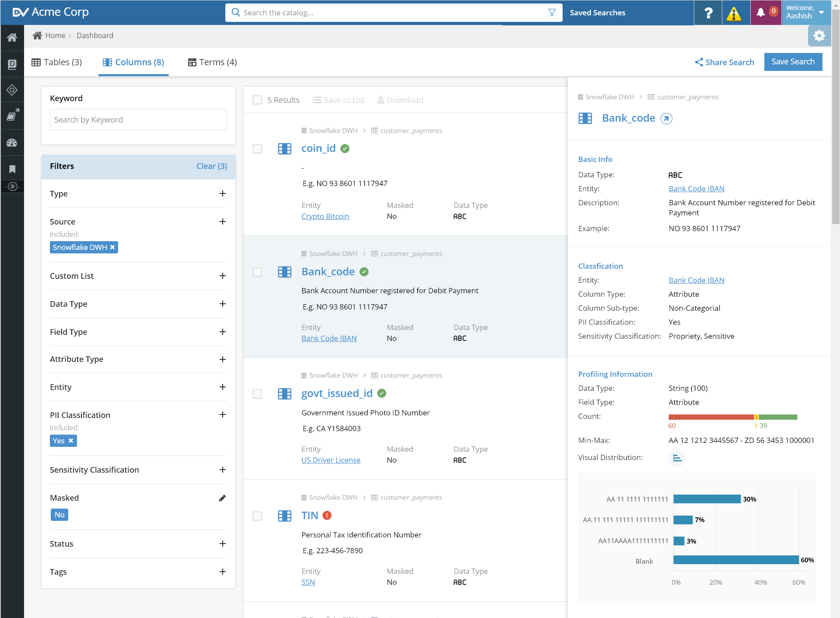
Task: Select the coin_id result checkbox
Action: pyautogui.click(x=257, y=149)
